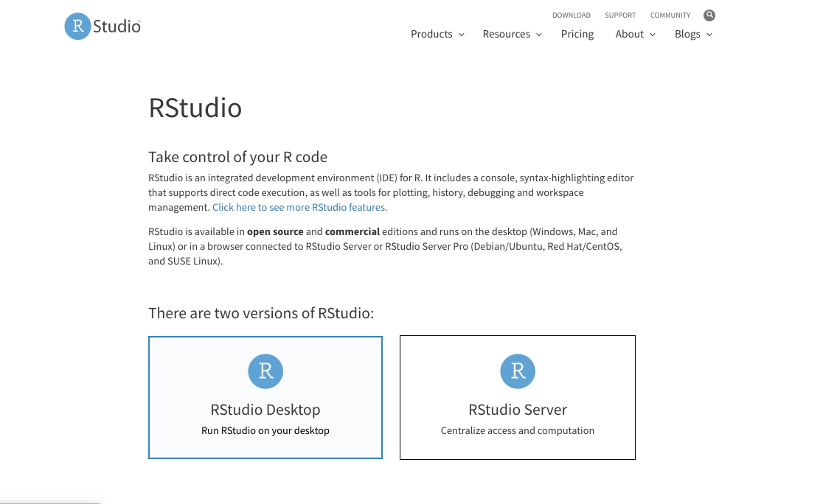The height and width of the screenshot is (504, 837).
Task: Go to the Download link in top bar
Action: point(572,15)
